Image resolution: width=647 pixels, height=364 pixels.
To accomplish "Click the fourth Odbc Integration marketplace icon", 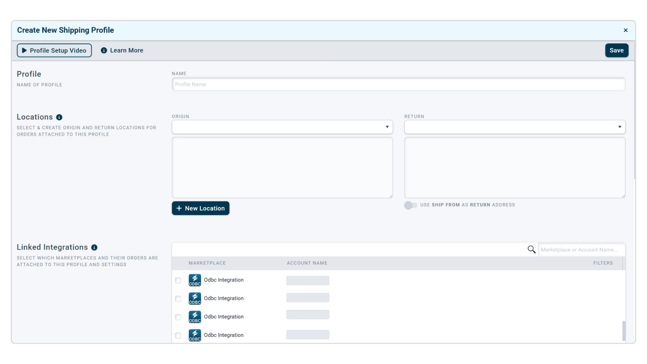I will click(x=195, y=335).
